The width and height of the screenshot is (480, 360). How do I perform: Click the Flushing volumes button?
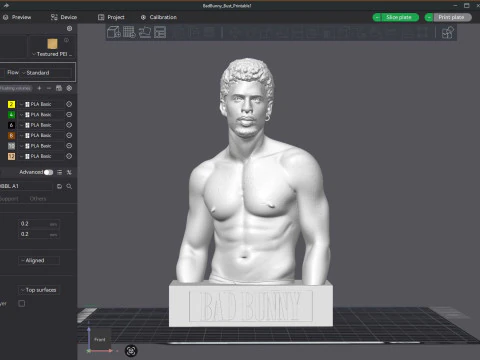tap(16, 88)
